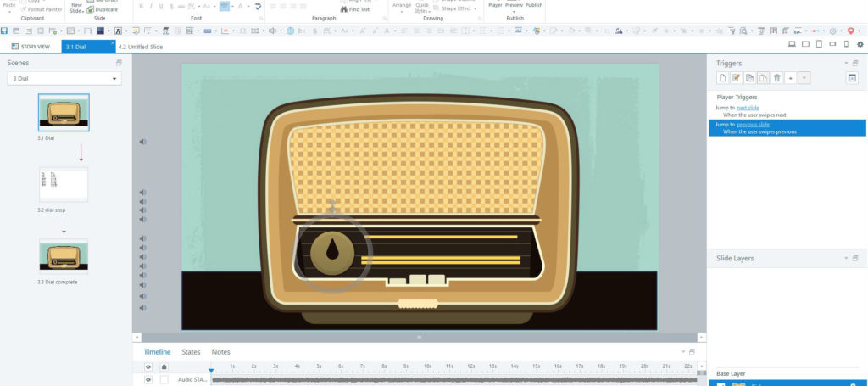Click the topmost speaker icon beside the slide

pos(142,142)
